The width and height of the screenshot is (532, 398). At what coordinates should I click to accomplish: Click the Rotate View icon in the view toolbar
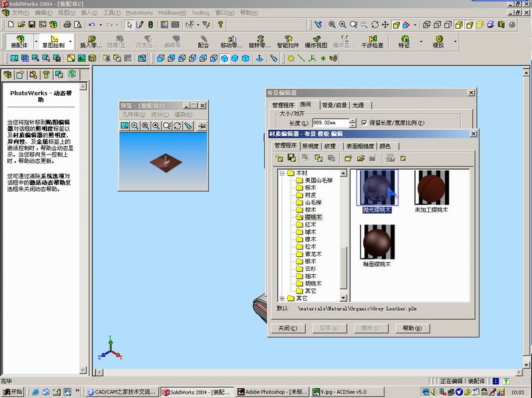click(x=375, y=25)
